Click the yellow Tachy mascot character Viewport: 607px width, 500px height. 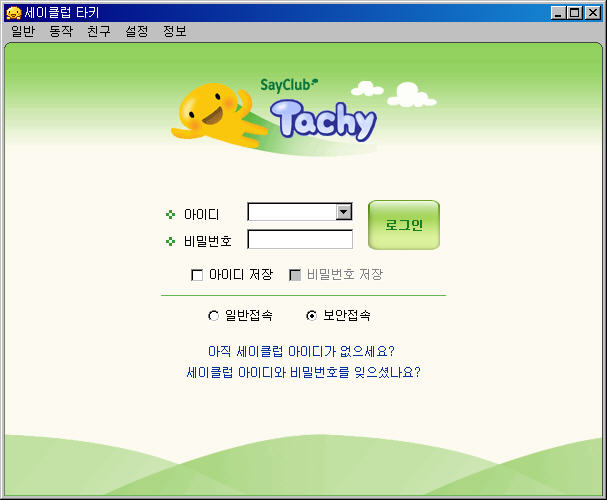pyautogui.click(x=213, y=112)
